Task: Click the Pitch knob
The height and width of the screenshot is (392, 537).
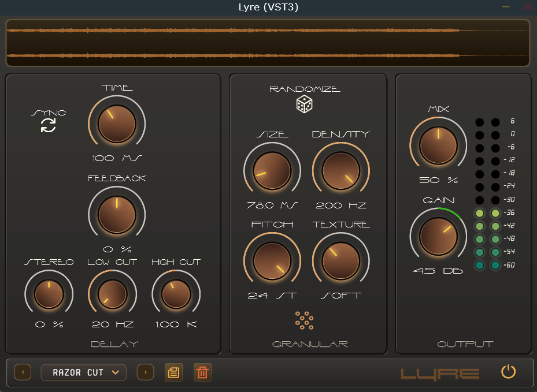Action: click(272, 260)
